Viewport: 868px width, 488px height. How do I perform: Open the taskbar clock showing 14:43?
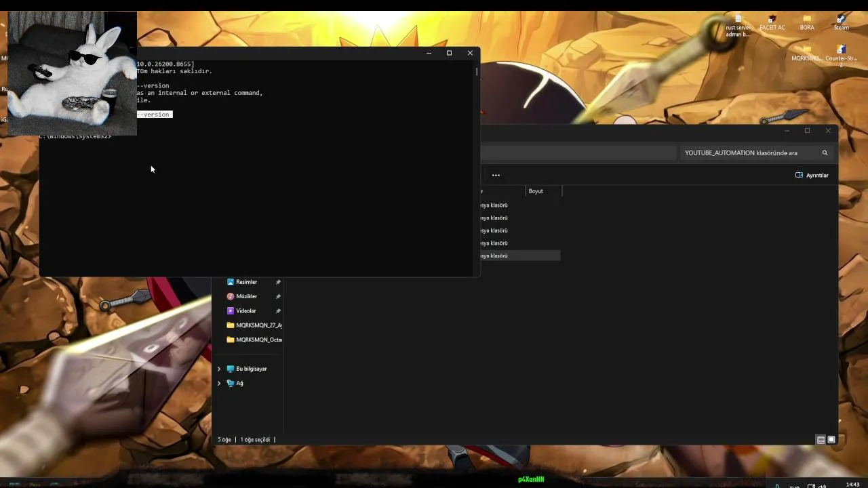tap(852, 484)
